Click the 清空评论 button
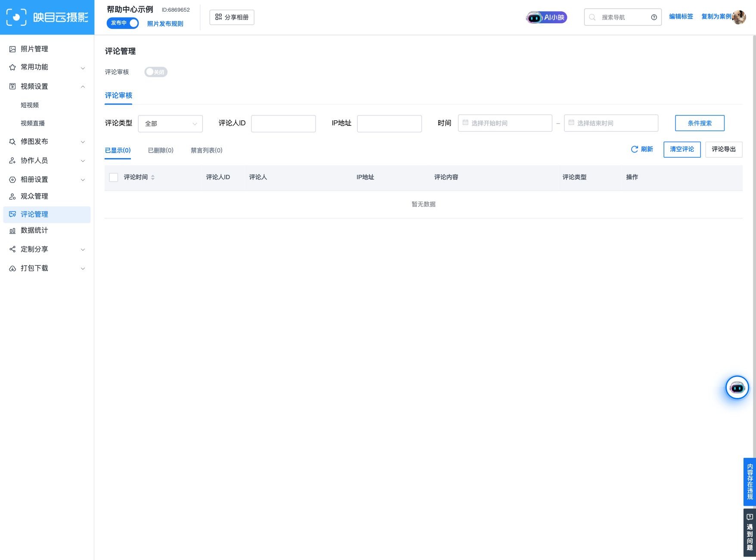The width and height of the screenshot is (756, 560). [682, 149]
